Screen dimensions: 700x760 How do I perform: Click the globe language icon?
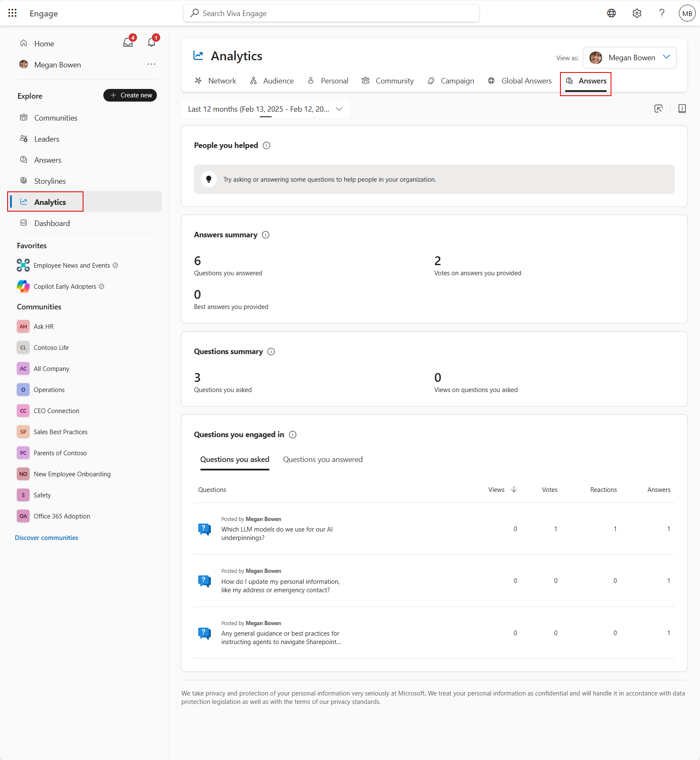[611, 13]
